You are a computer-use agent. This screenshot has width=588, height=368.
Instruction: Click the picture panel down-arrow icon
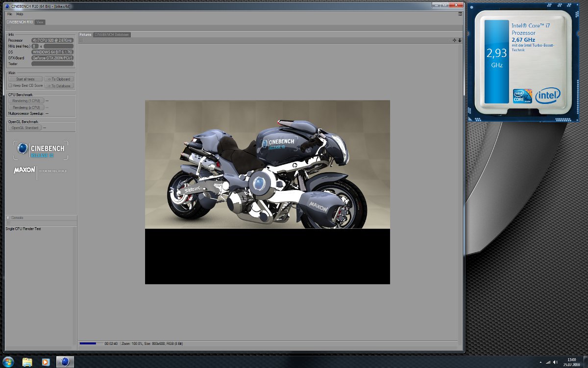click(x=460, y=40)
